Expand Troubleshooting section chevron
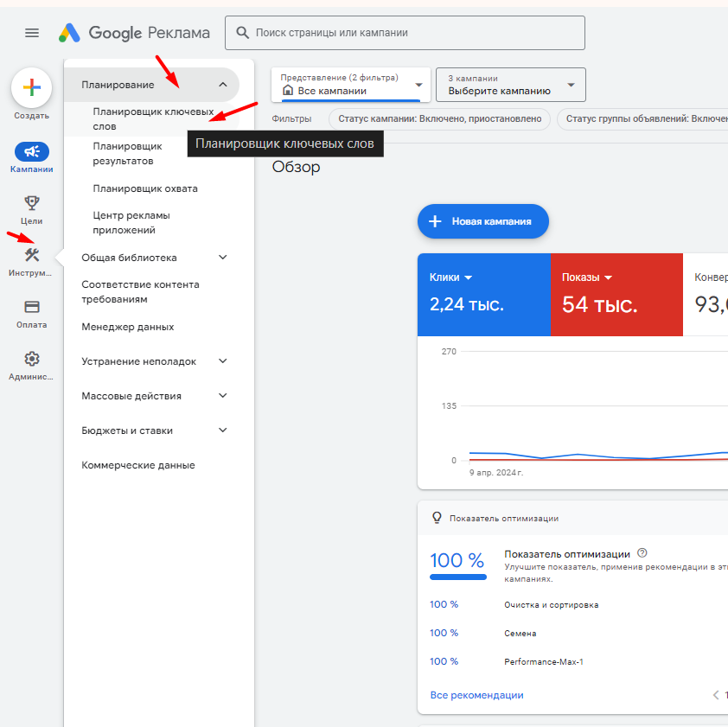 coord(222,360)
